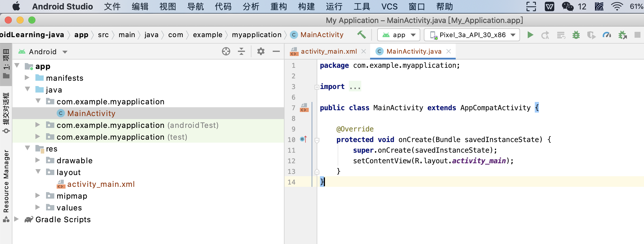
Task: Select activity_main.xml in project tree
Action: (x=101, y=184)
